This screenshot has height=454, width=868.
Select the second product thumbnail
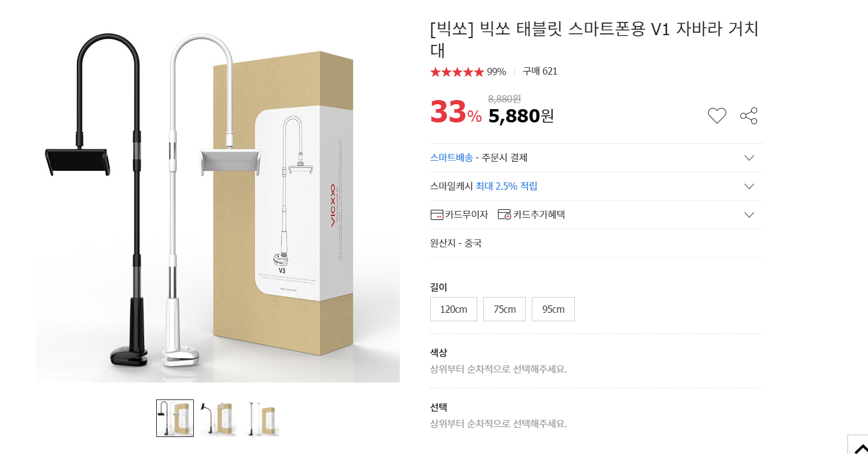[218, 418]
